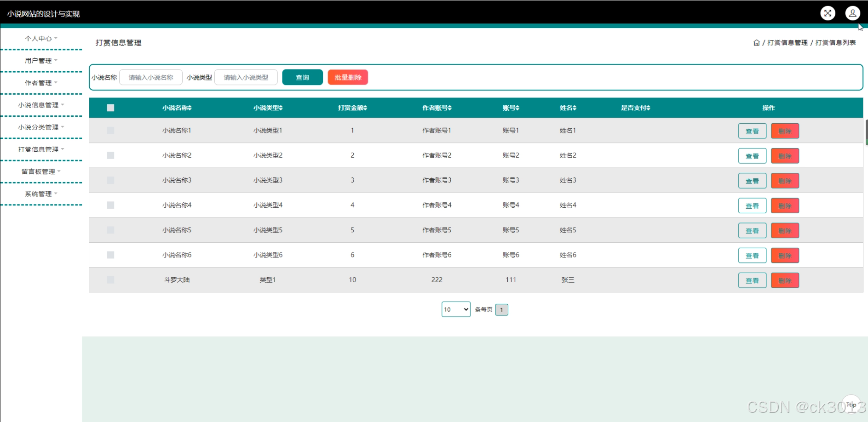The image size is (868, 422).
Task: Check the row checkbox for 小说名称5
Action: pos(110,230)
